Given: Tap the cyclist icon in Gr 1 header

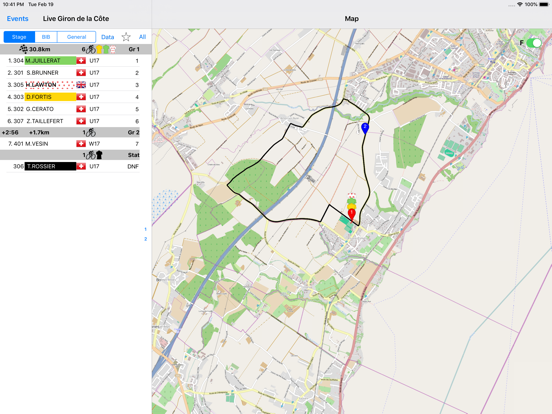Looking at the screenshot, I should coord(91,49).
